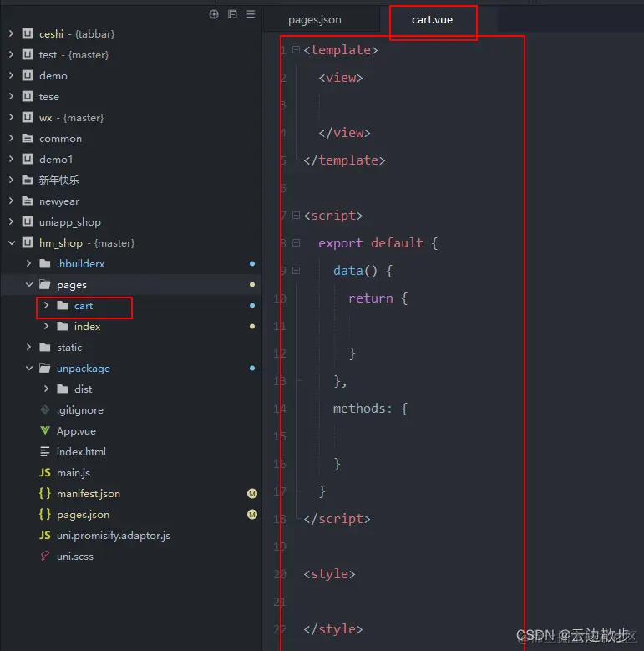644x651 pixels.
Task: Click the open pages folder icon
Action: pos(45,284)
